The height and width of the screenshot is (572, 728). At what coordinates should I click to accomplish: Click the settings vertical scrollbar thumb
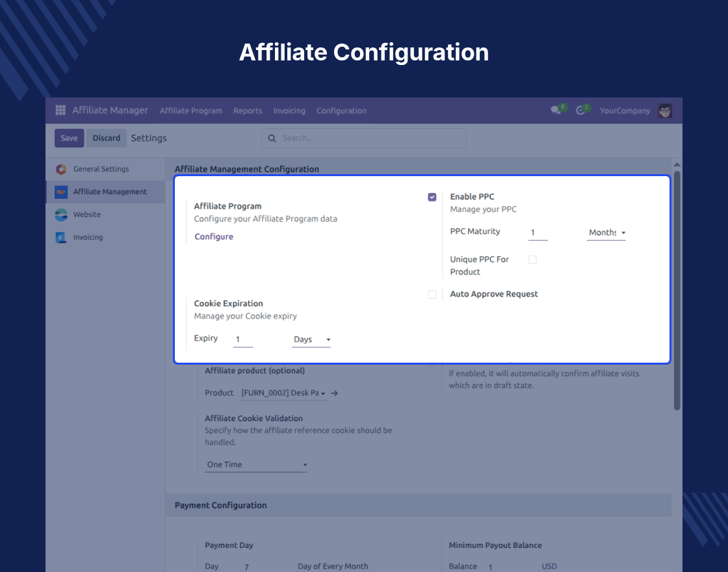click(x=677, y=291)
